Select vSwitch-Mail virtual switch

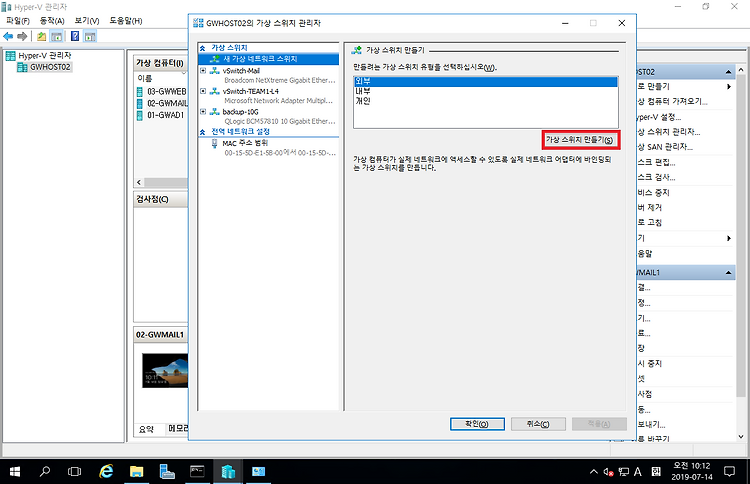[241, 71]
